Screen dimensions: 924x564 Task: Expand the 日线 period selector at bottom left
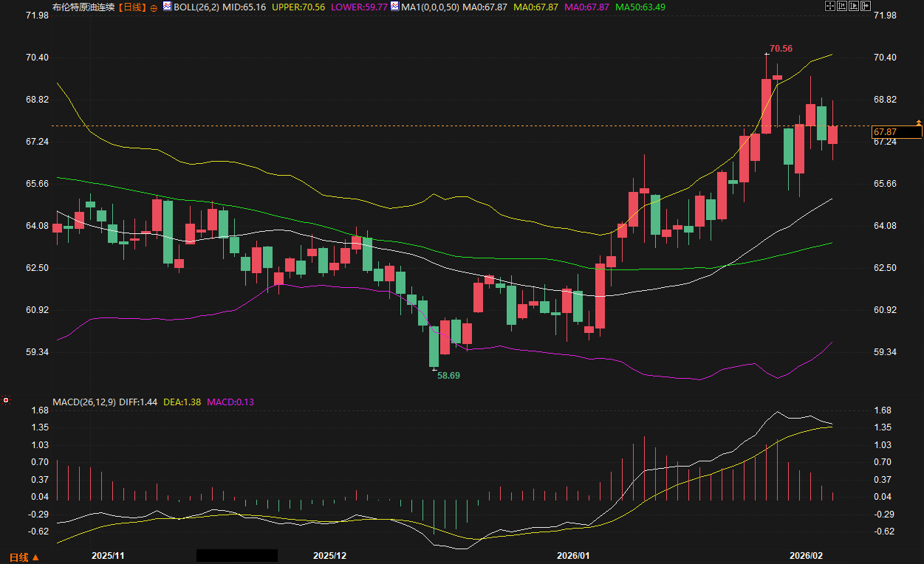tap(24, 556)
